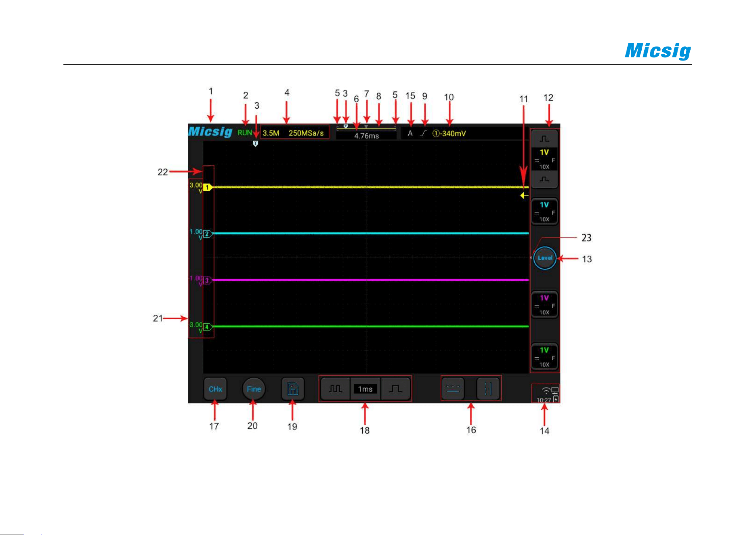
Task: Click the single-pulse timebase increase icon
Action: (395, 389)
